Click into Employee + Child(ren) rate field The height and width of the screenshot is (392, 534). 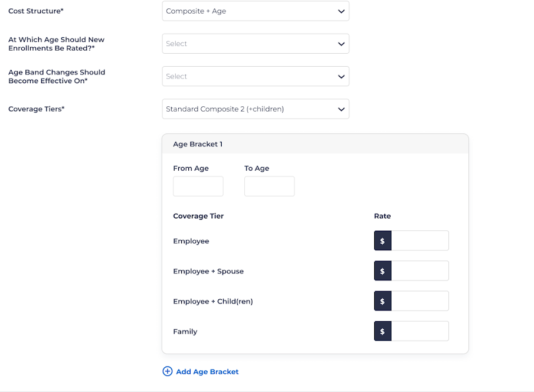click(420, 301)
